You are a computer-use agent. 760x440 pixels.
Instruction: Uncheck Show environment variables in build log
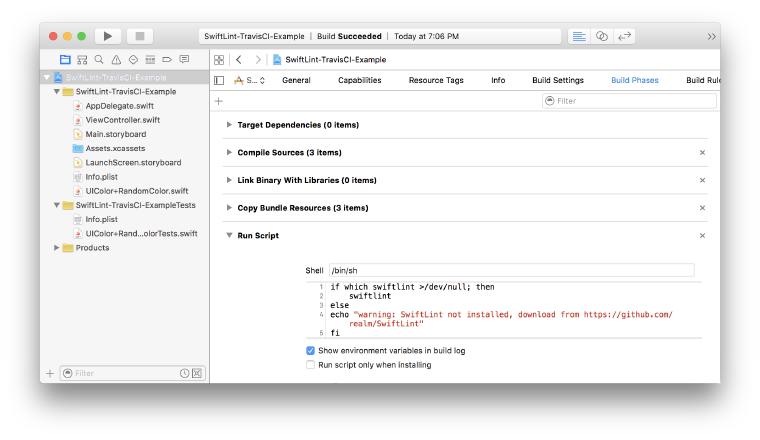point(310,350)
